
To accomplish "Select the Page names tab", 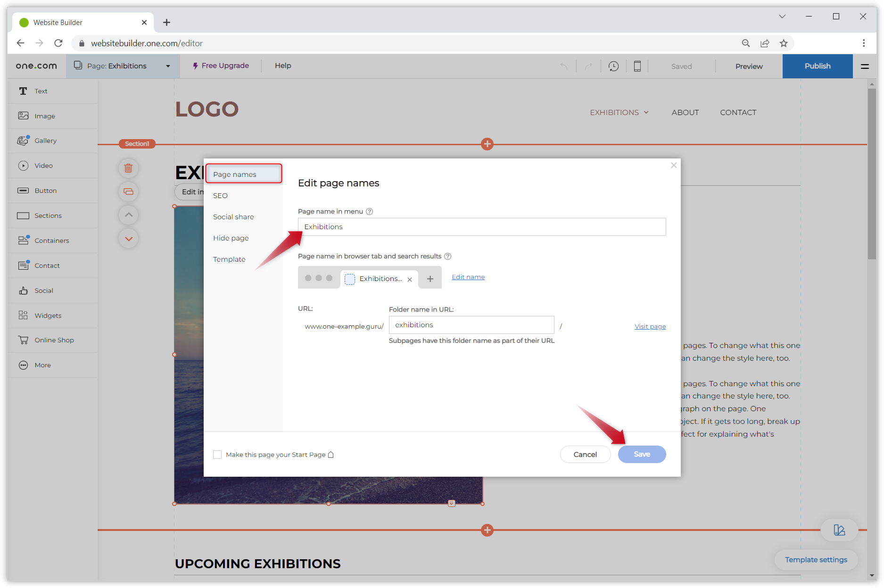I will pos(243,174).
